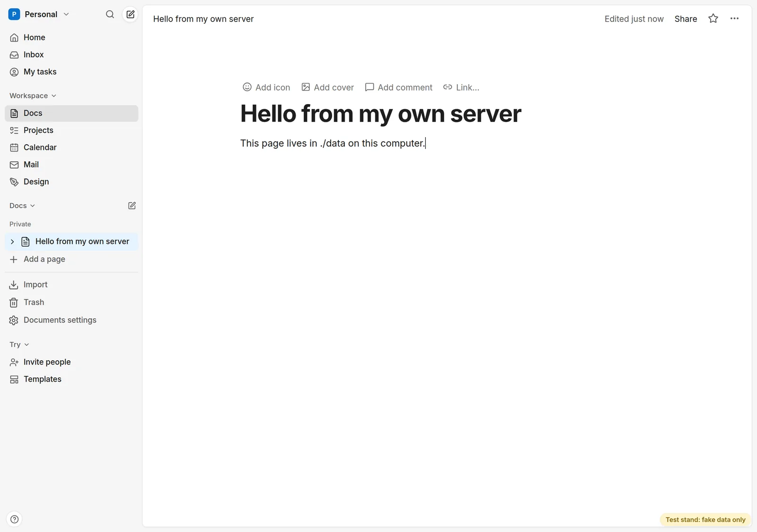The height and width of the screenshot is (532, 757).
Task: Click the Link... option above title
Action: 461,87
